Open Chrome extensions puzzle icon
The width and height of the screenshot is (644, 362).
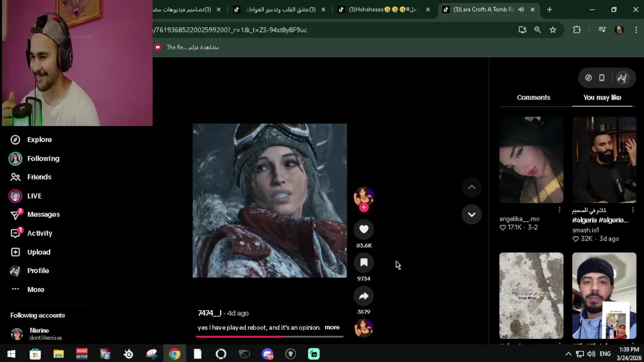[x=577, y=30]
